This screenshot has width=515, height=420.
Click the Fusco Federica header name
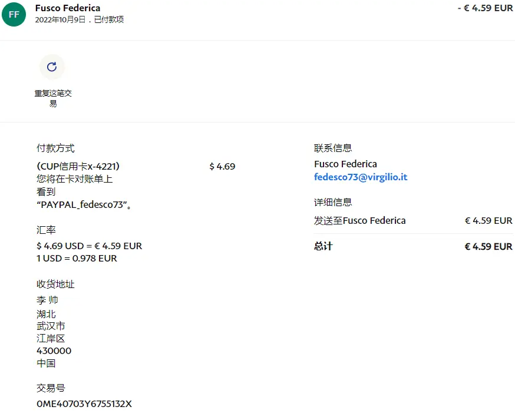pos(68,8)
